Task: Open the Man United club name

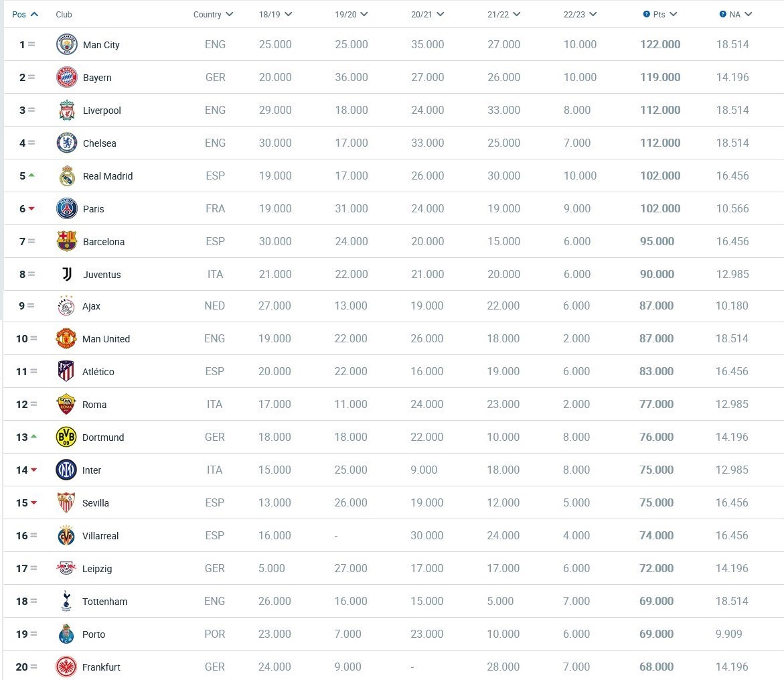Action: [x=106, y=339]
